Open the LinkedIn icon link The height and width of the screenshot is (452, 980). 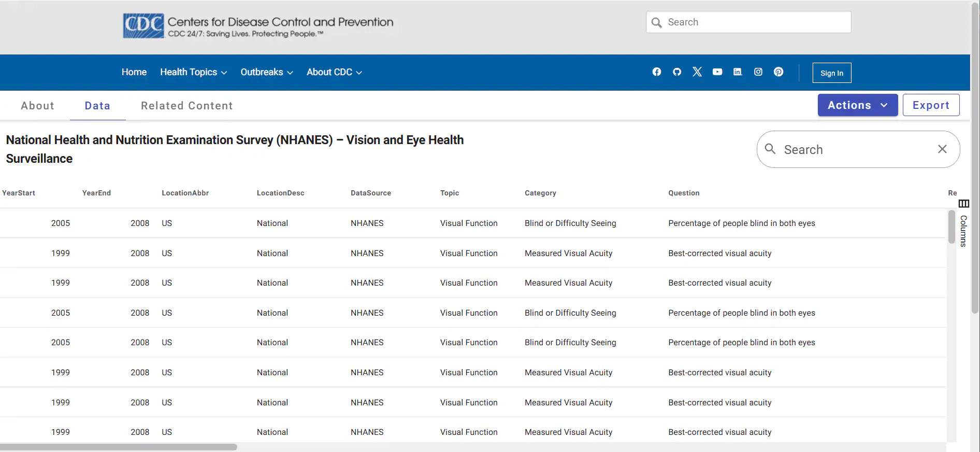(738, 72)
